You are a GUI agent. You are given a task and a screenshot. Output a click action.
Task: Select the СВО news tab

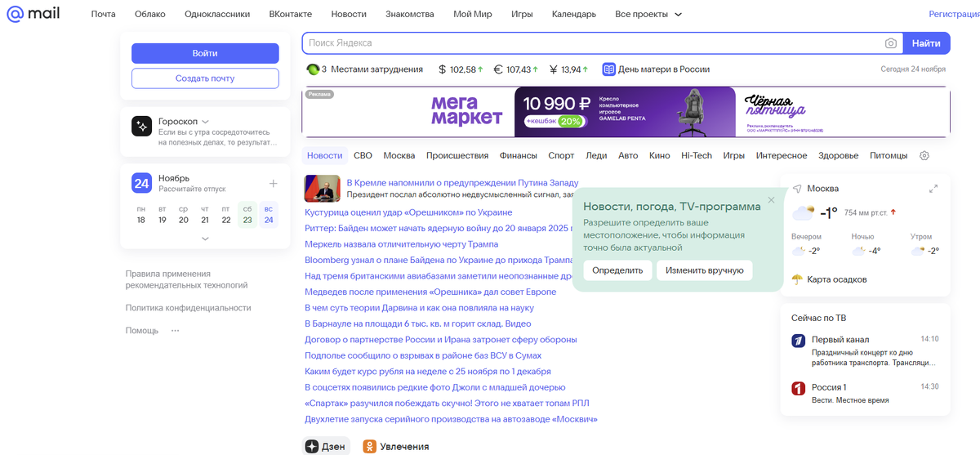[363, 156]
